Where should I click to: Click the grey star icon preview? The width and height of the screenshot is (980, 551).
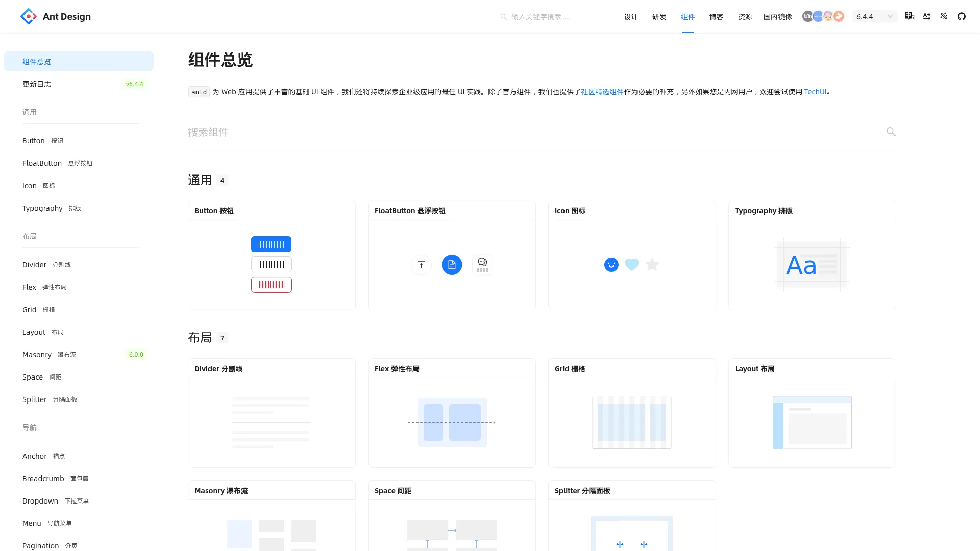tap(652, 264)
